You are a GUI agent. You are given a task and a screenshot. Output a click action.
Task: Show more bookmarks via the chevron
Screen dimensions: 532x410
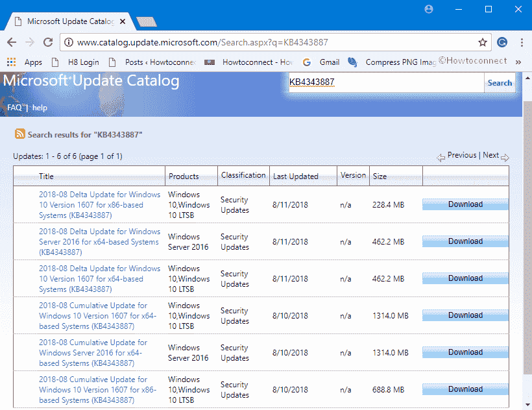point(518,62)
